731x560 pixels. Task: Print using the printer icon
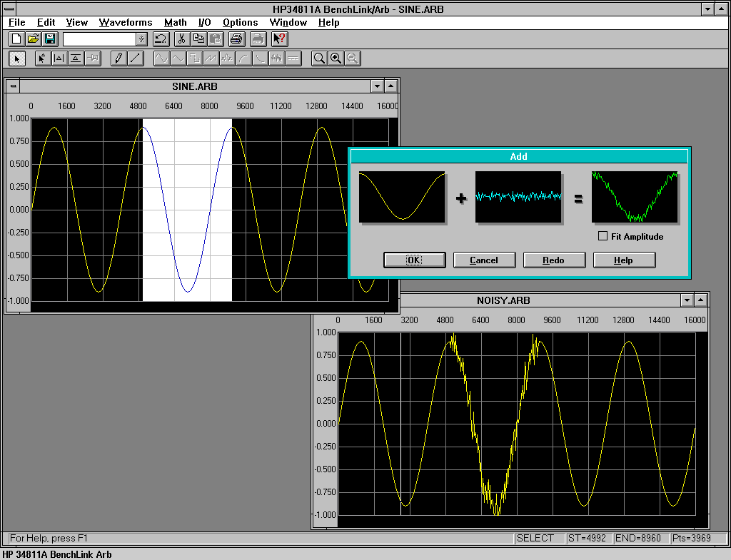pyautogui.click(x=237, y=39)
